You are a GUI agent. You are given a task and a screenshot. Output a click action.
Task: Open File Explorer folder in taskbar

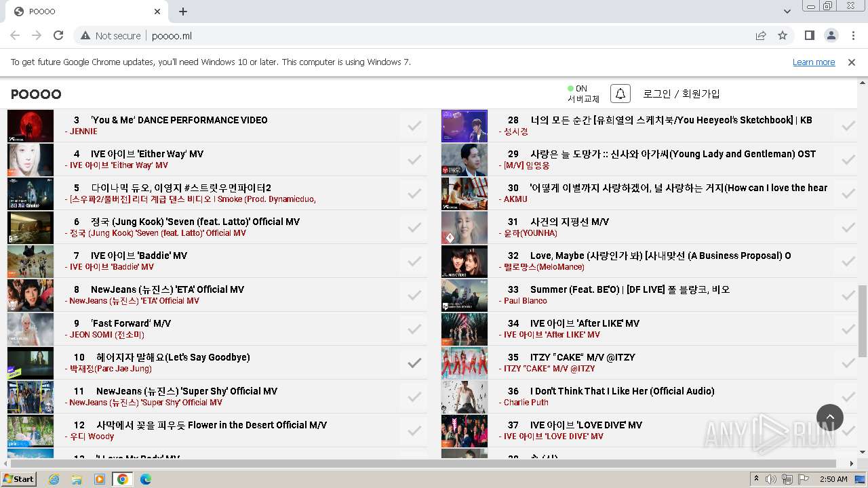[77, 479]
